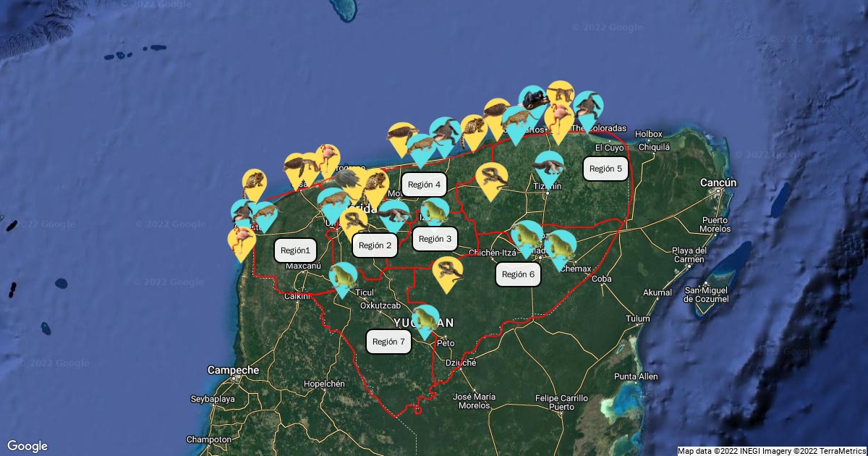Click the San Miguel de Cozumel label

706,295
